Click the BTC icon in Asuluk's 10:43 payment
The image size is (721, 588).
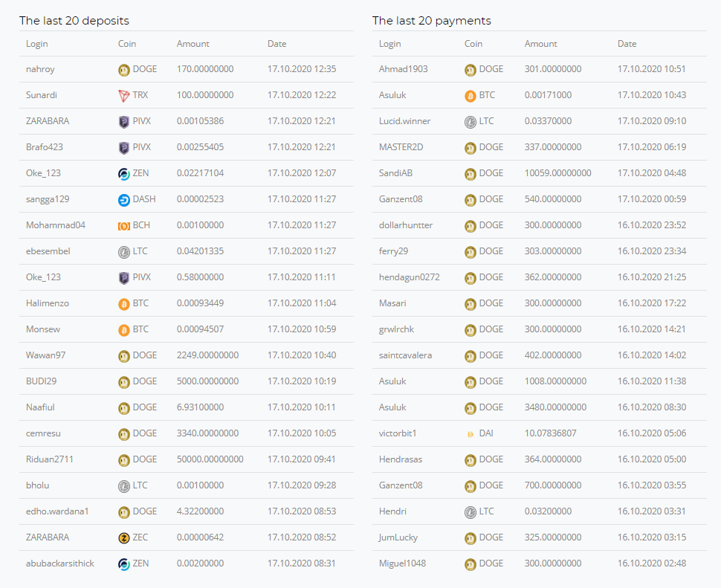tap(470, 96)
